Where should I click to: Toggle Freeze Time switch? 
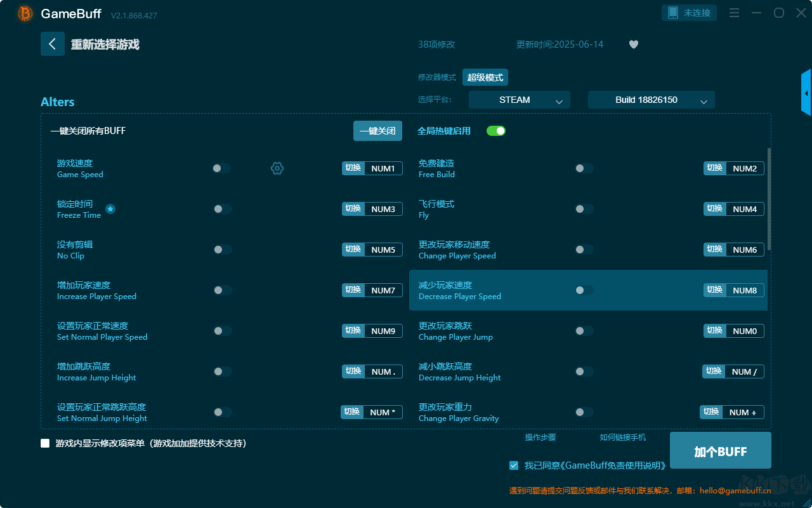coord(222,209)
